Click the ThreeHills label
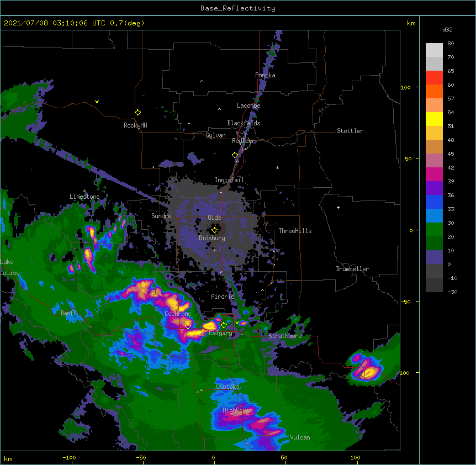 click(x=295, y=231)
